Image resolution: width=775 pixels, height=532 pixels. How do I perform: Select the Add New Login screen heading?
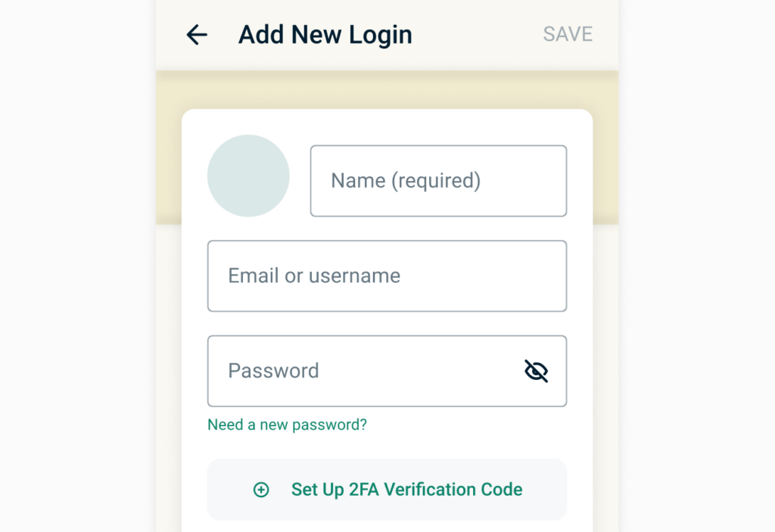coord(325,35)
